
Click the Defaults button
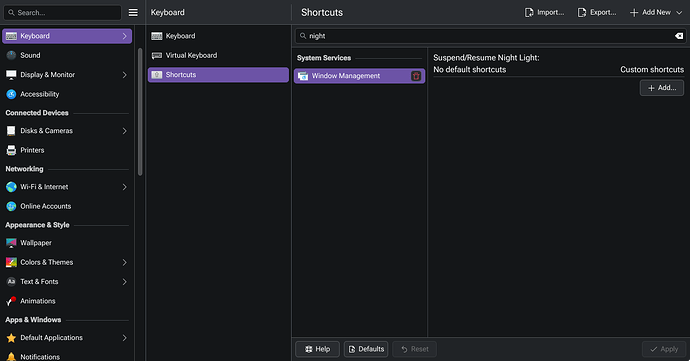click(366, 349)
